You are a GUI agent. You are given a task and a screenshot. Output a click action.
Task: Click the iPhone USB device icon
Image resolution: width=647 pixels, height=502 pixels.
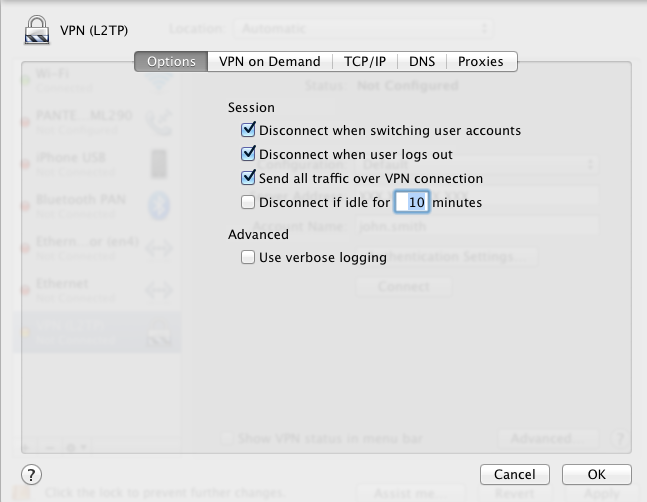point(158,163)
